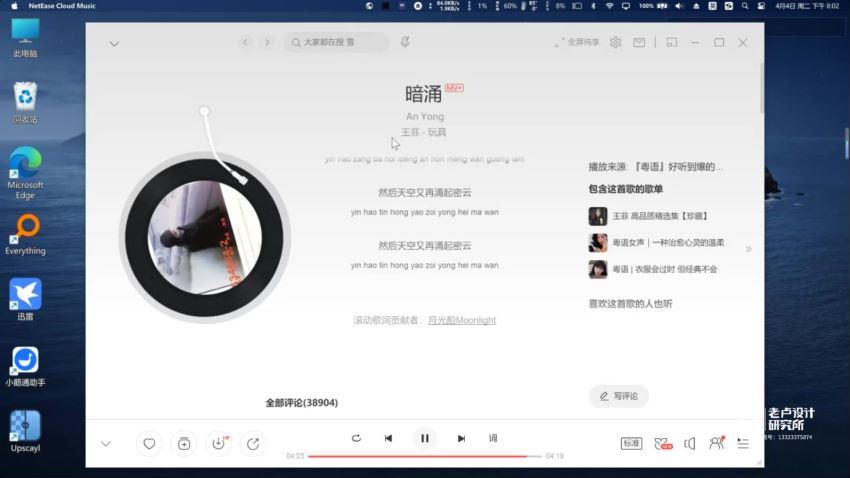Download the current song
The image size is (850, 478).
pos(218,444)
